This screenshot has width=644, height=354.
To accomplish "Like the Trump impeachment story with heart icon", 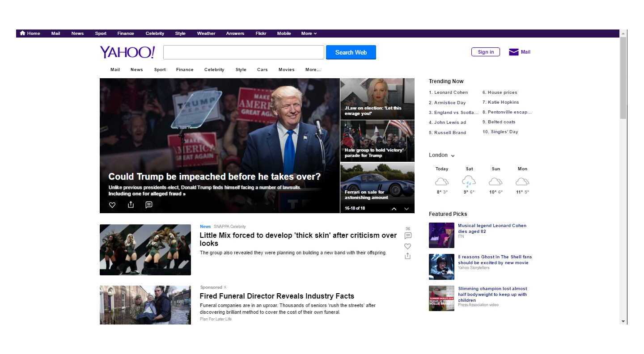I will (112, 205).
